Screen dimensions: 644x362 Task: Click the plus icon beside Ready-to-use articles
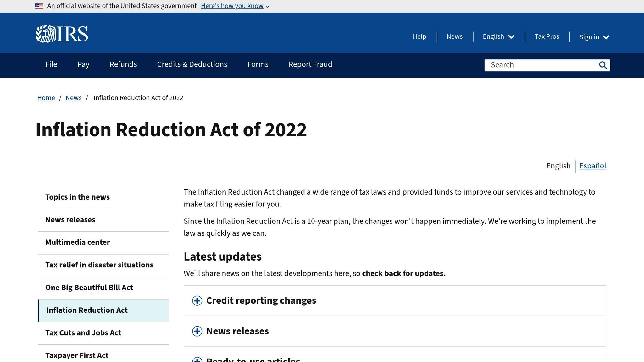coord(197,360)
